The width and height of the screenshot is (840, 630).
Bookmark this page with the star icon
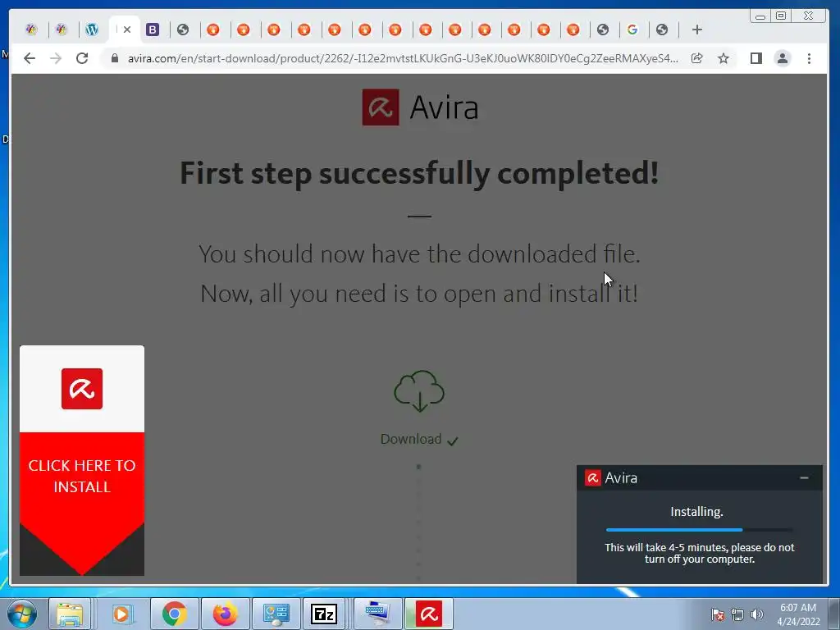[x=724, y=58]
